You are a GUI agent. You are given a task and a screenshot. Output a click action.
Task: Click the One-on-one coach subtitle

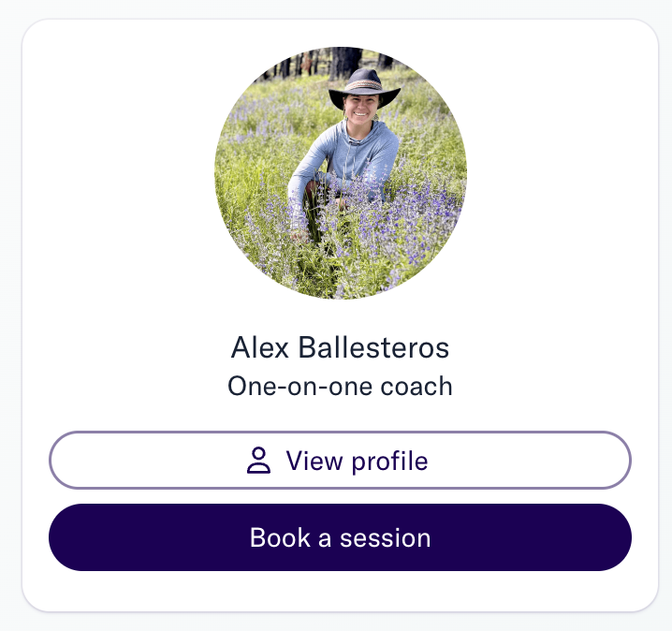(340, 386)
